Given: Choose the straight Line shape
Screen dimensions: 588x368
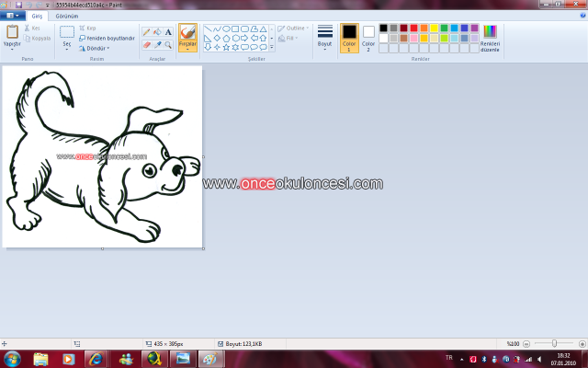Looking at the screenshot, I should [x=208, y=29].
